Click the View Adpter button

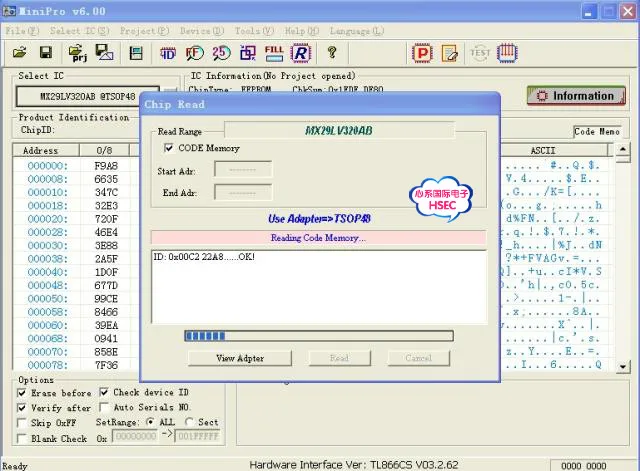[240, 358]
